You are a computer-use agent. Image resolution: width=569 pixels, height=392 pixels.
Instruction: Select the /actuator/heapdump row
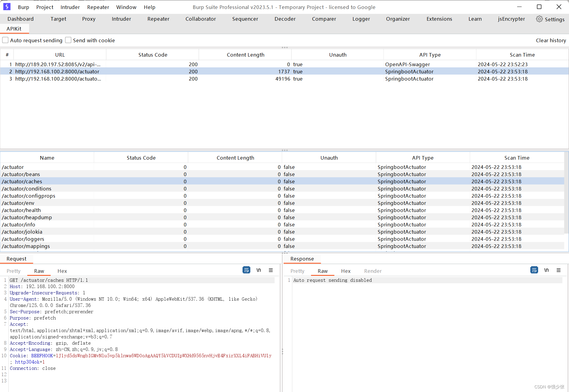(282, 217)
